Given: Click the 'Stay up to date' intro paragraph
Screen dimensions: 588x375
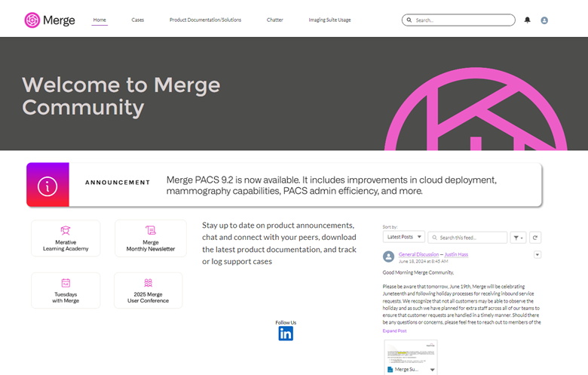Looking at the screenshot, I should [279, 243].
